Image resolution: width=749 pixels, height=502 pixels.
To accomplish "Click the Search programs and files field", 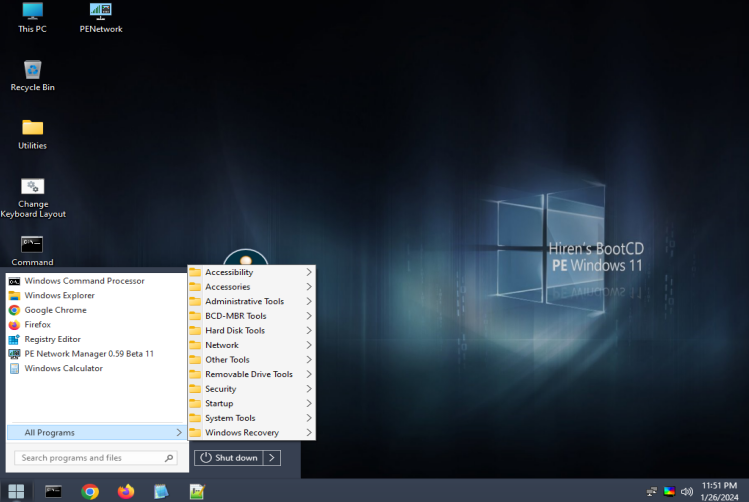I will tap(96, 458).
